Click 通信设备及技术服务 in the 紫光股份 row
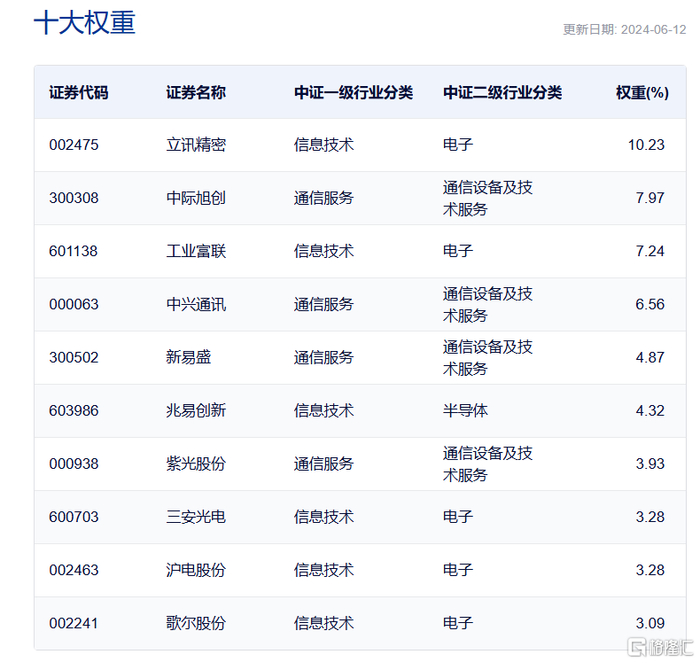 (x=488, y=464)
